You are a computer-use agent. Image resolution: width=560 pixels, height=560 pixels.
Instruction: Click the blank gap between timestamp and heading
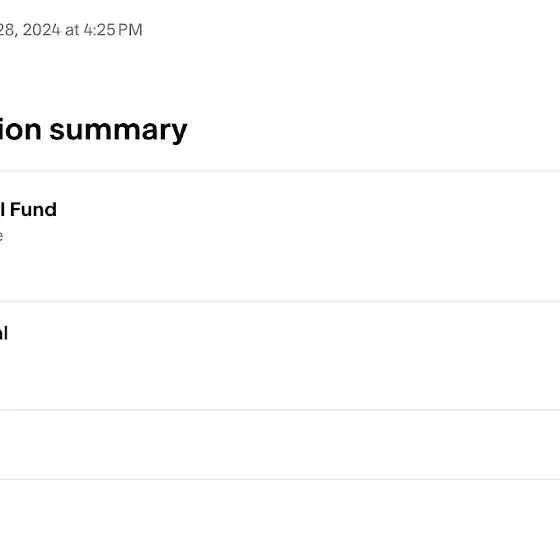click(x=280, y=77)
